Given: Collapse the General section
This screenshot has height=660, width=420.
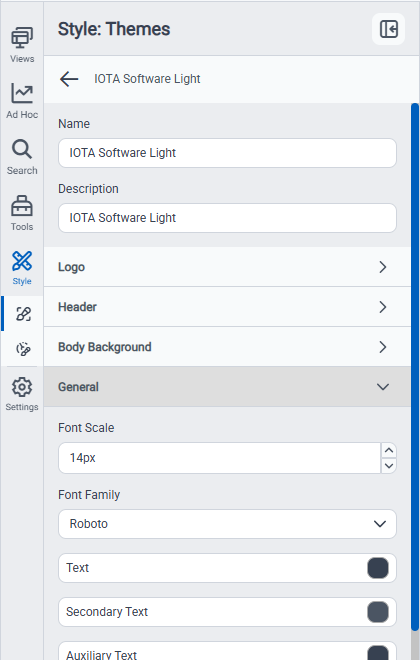Looking at the screenshot, I should point(227,387).
